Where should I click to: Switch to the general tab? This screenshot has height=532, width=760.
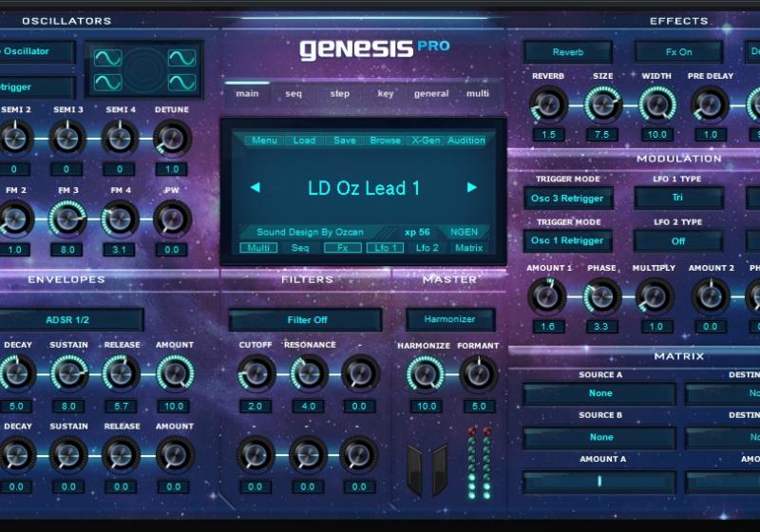[x=431, y=93]
